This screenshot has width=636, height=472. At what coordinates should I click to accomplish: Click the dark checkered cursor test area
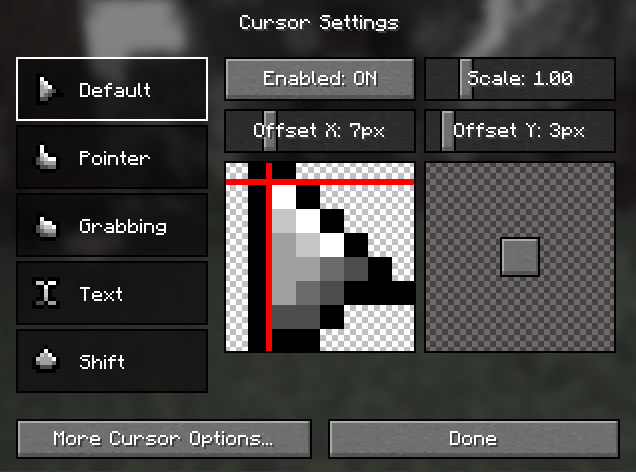click(520, 257)
